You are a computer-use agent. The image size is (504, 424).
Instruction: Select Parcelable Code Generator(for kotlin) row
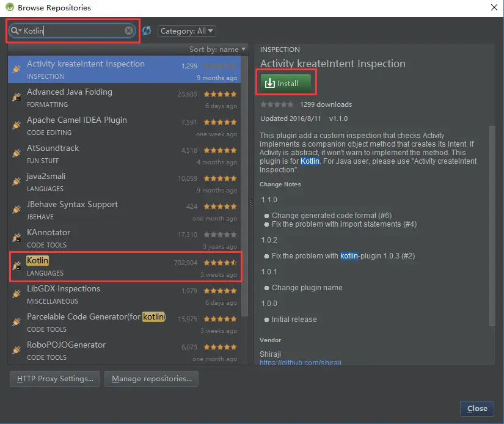click(x=125, y=323)
